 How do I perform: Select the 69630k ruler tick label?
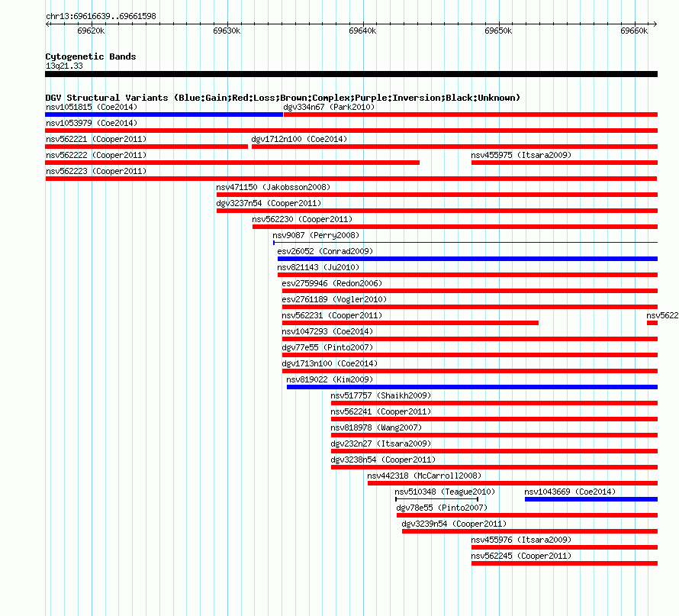click(x=227, y=31)
